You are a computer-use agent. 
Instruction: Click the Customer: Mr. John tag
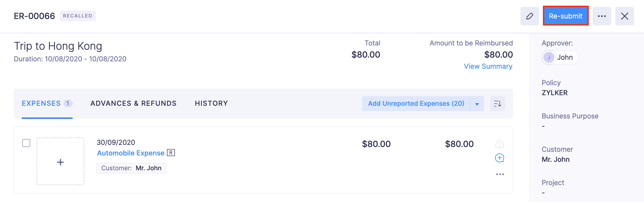131,168
